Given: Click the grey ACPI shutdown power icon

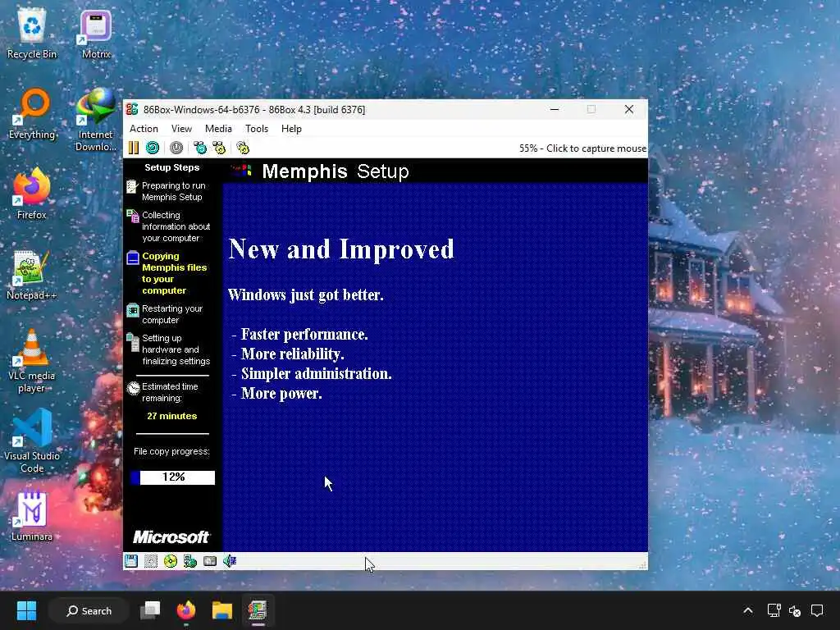Looking at the screenshot, I should (176, 148).
